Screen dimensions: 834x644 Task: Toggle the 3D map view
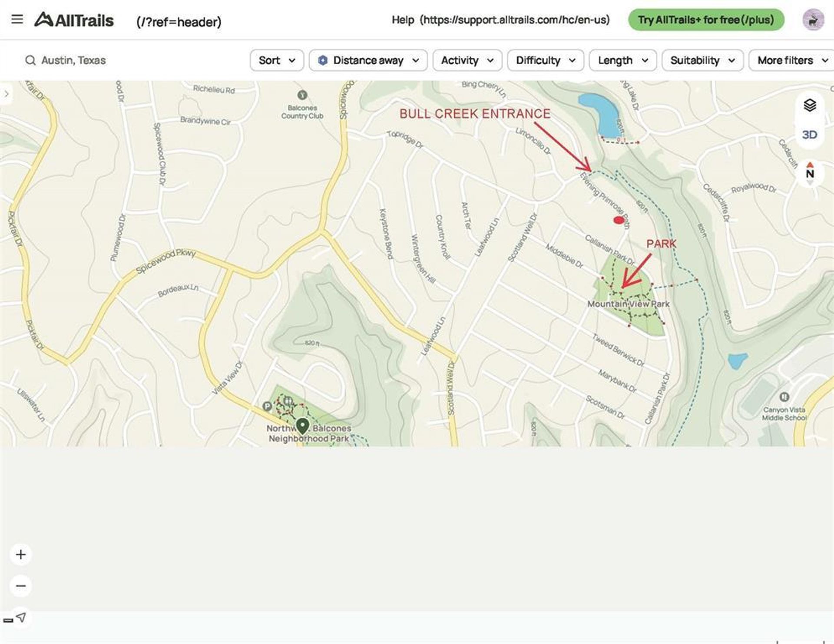point(810,135)
